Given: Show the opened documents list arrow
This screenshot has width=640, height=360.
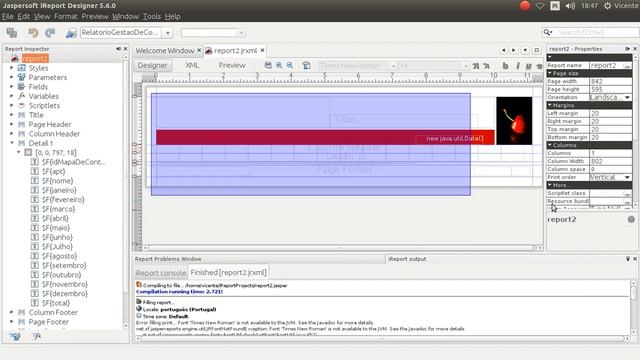Looking at the screenshot, I should pos(525,50).
